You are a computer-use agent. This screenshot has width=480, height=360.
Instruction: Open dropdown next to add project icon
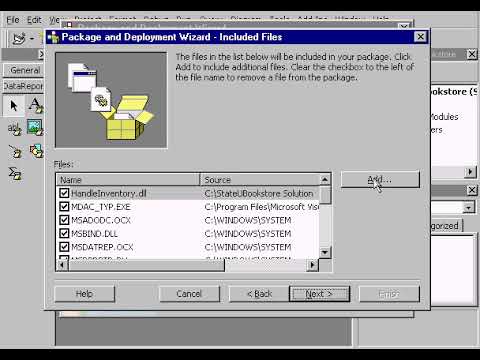pyautogui.click(x=32, y=39)
